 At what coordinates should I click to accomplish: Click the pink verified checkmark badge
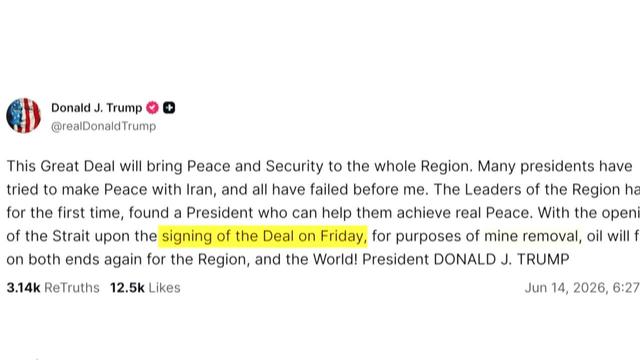coord(152,108)
